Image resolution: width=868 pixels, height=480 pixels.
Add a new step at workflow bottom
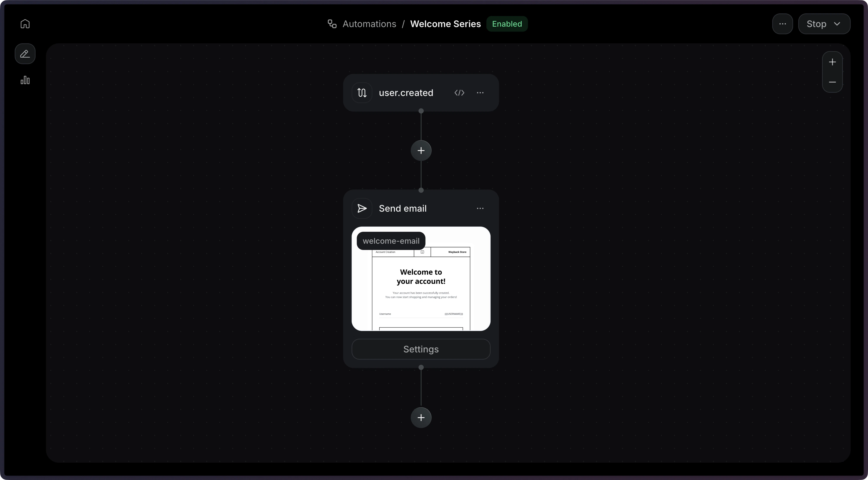tap(421, 417)
